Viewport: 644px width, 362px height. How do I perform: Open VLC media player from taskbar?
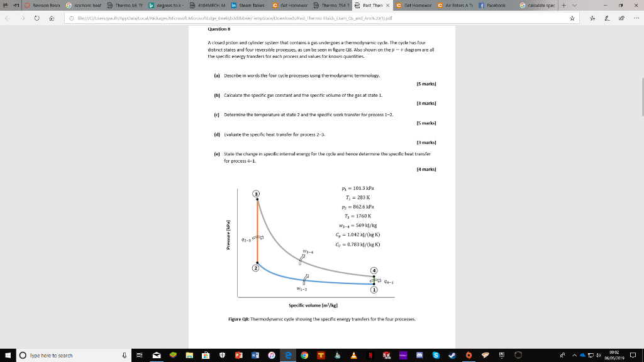353,355
